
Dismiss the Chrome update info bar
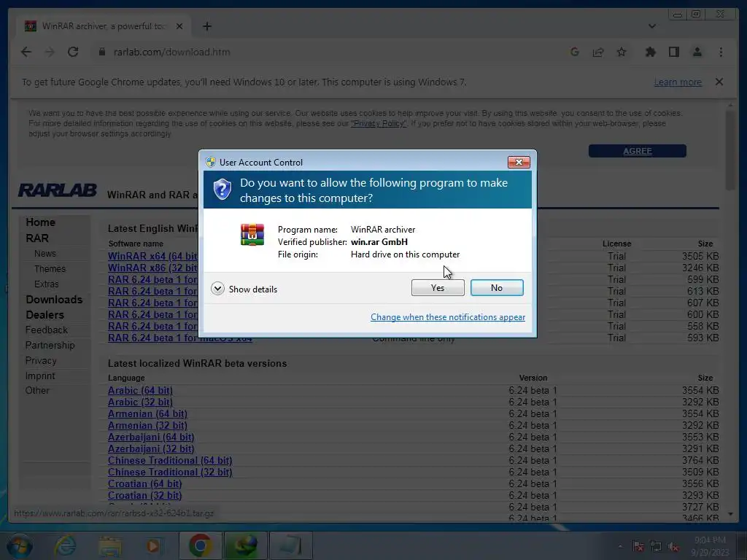click(x=719, y=82)
